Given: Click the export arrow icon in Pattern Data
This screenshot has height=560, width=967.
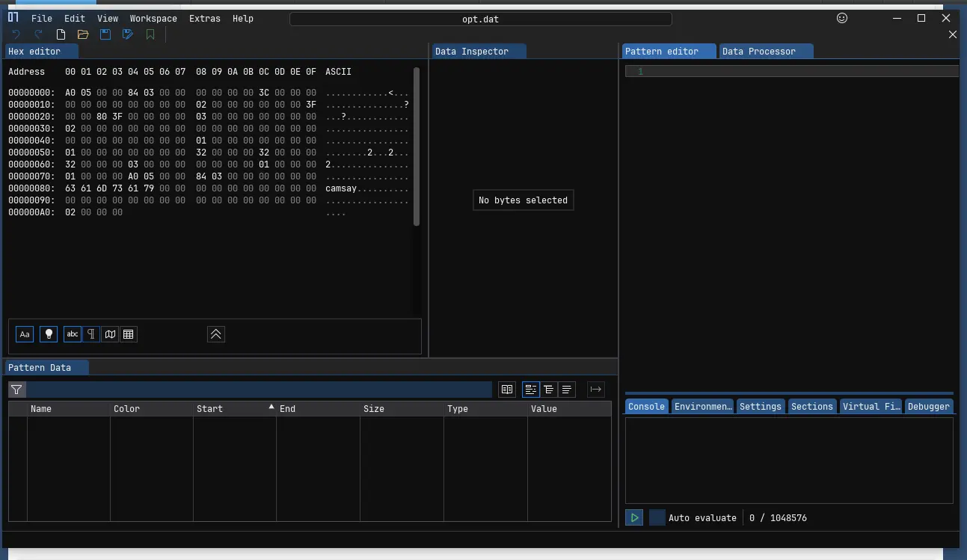Looking at the screenshot, I should click(596, 390).
